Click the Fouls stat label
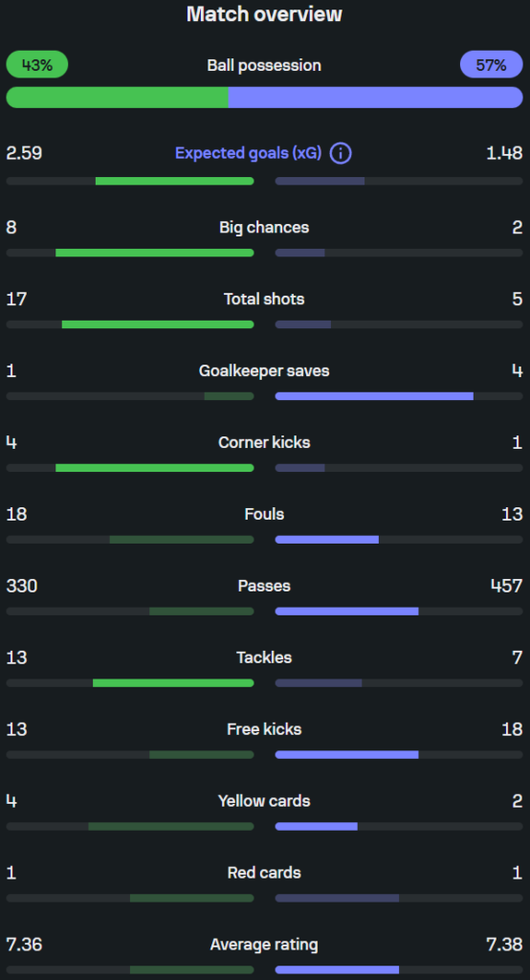Screen dimensions: 530x980 (264, 514)
